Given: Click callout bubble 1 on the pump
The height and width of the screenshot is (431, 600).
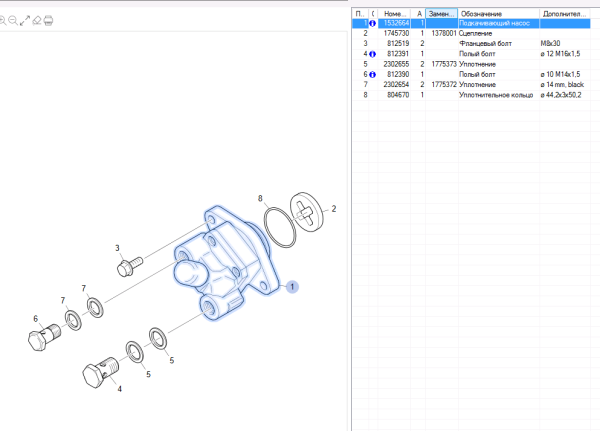Looking at the screenshot, I should pyautogui.click(x=292, y=287).
